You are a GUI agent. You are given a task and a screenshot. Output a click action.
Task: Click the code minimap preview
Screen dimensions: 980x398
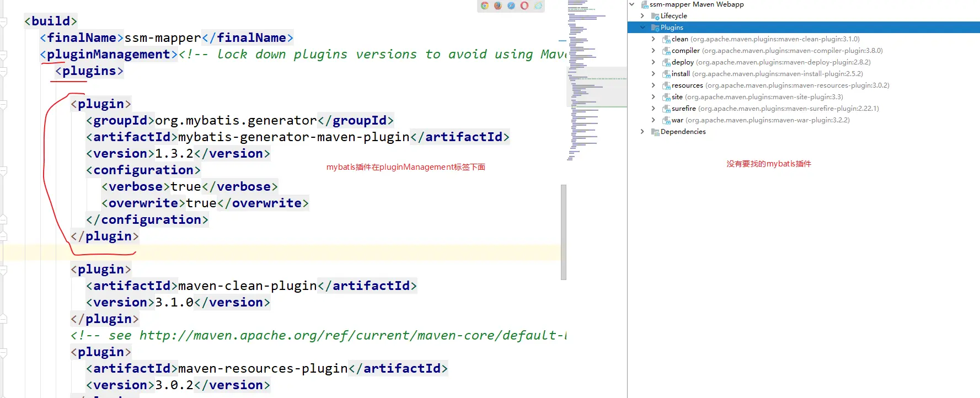pos(597,80)
